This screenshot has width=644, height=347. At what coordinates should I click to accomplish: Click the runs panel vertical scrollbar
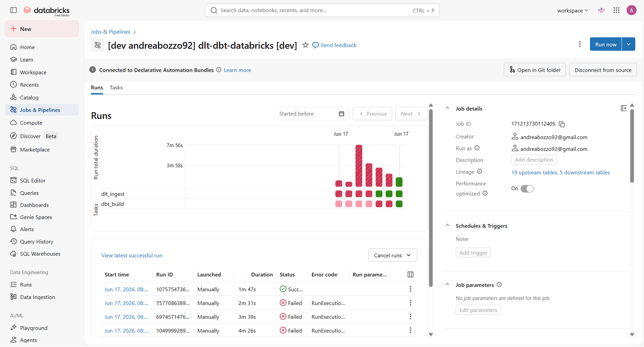click(431, 197)
